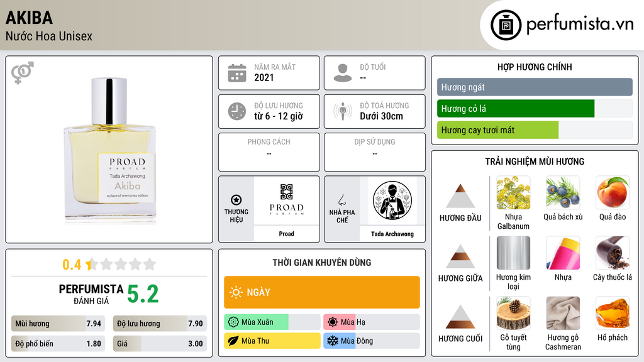Click the Hương Giữa middle note pyramid icon
This screenshot has width=644, height=362.
pyautogui.click(x=460, y=256)
